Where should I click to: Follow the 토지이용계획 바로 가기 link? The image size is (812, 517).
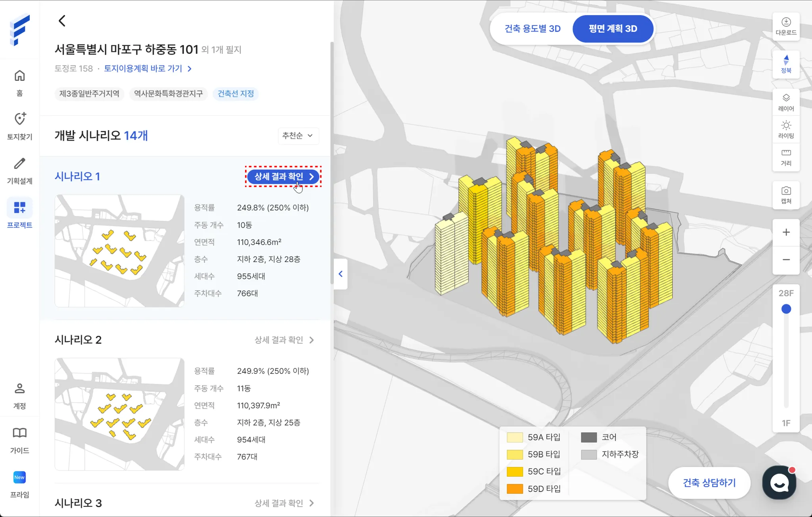click(147, 69)
